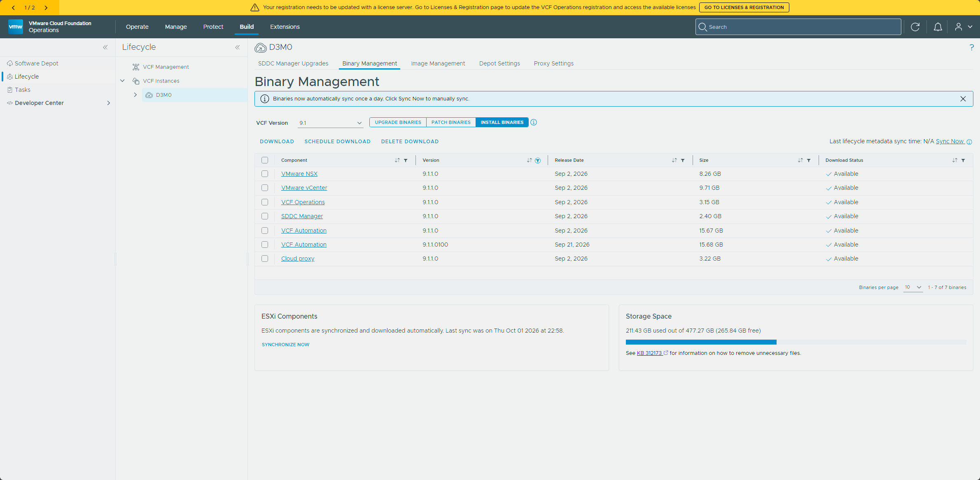Image resolution: width=980 pixels, height=480 pixels.
Task: Switch to SDDC Manager Upgrades tab
Action: point(293,63)
